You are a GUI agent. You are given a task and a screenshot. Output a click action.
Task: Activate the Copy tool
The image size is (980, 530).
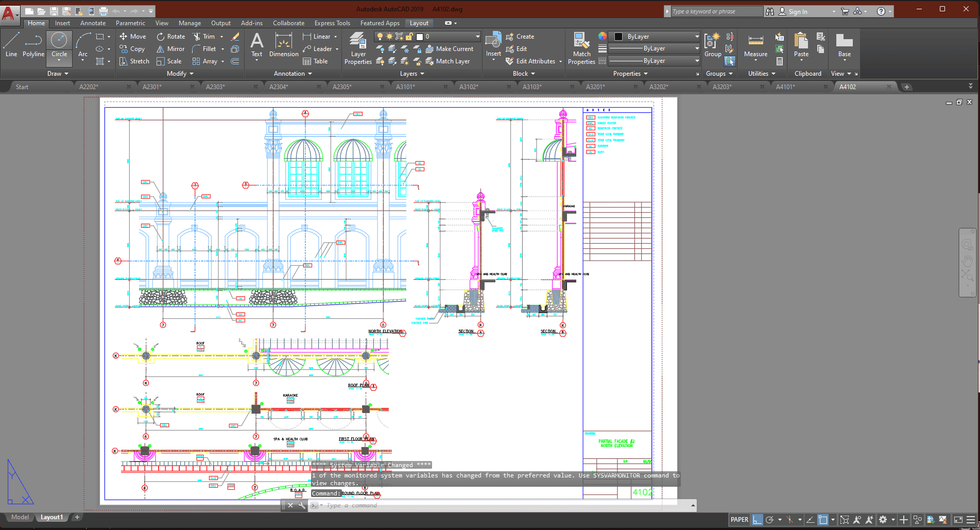point(133,49)
